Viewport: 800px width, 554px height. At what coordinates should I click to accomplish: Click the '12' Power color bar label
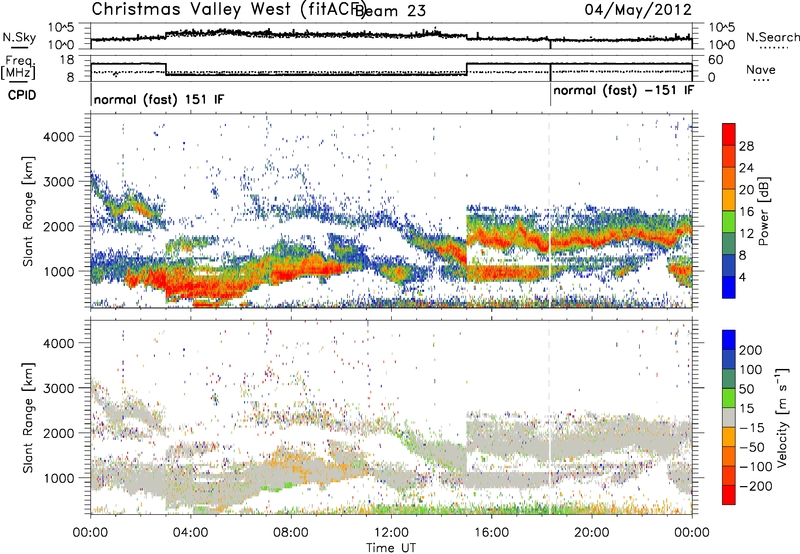tap(746, 234)
